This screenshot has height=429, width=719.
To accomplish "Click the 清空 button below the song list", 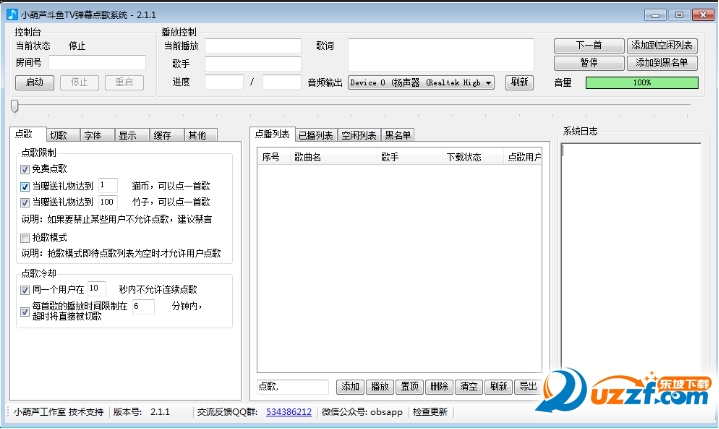I will click(468, 386).
